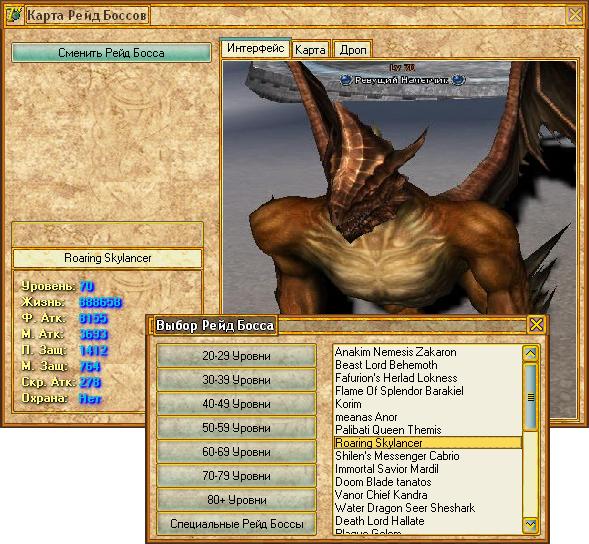This screenshot has width=589, height=544.
Task: Click the boss list down arrow
Action: (530, 524)
